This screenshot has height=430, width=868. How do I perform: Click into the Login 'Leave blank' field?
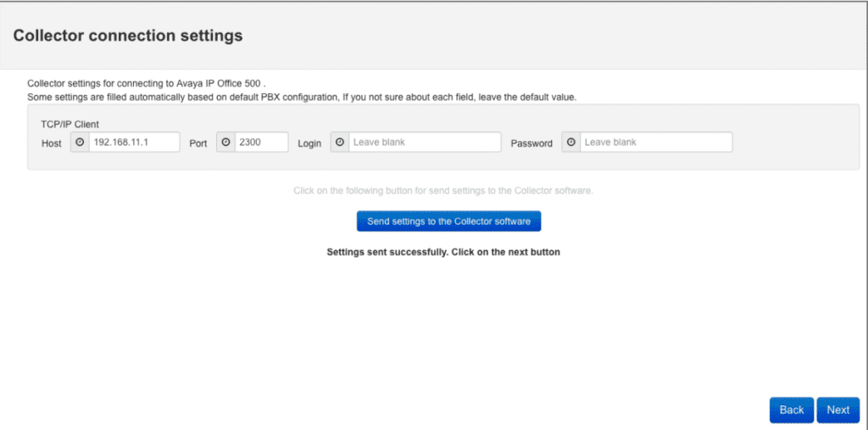425,142
